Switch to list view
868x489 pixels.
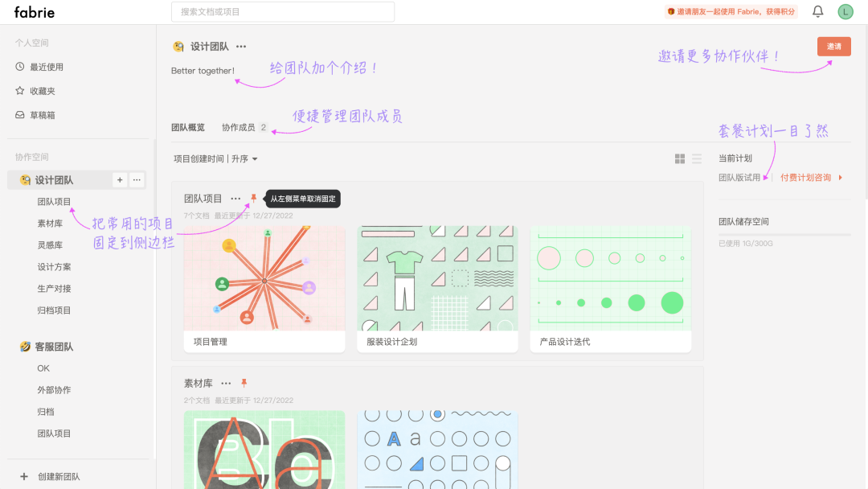696,159
